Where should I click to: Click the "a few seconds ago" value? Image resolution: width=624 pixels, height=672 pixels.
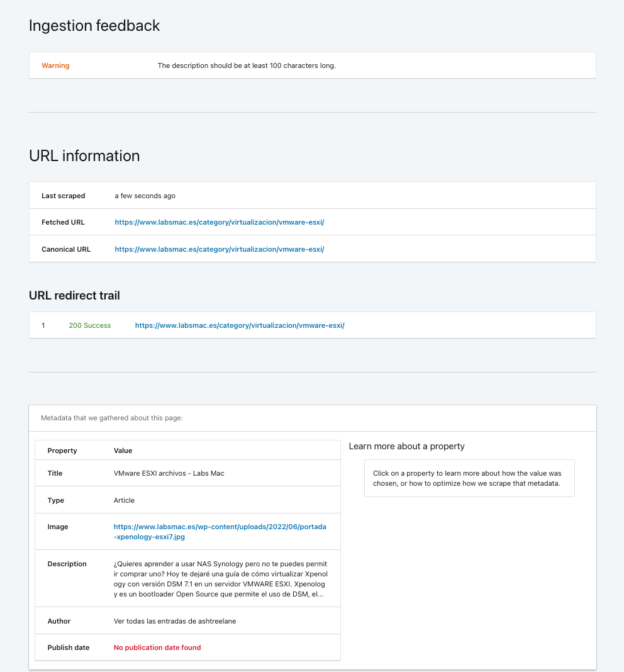[145, 196]
